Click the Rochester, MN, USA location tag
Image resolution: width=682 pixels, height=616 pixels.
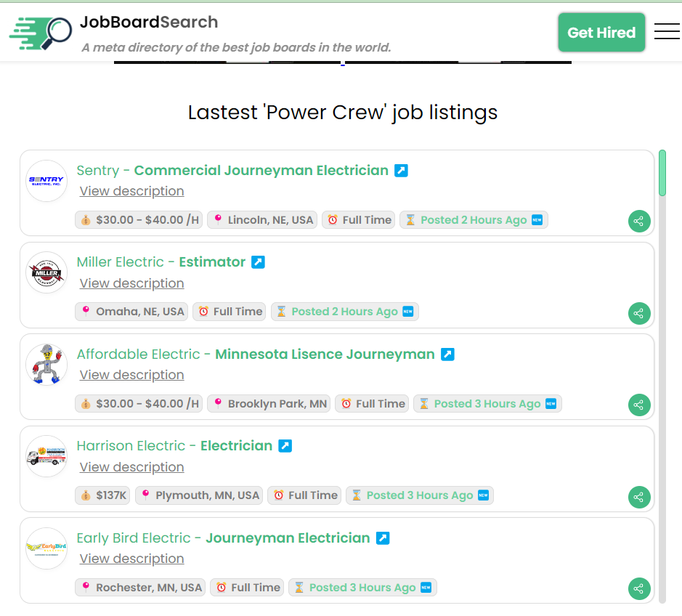[x=140, y=588]
